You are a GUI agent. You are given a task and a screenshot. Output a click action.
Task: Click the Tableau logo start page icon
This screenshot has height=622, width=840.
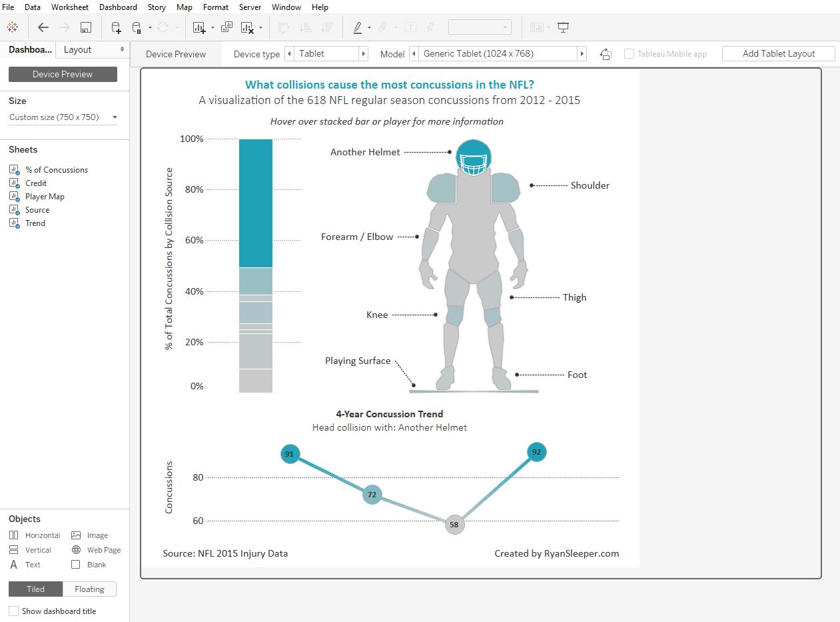(12, 27)
